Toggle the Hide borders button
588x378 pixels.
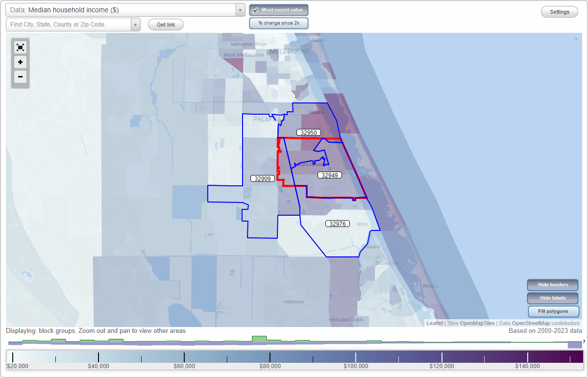click(x=553, y=285)
